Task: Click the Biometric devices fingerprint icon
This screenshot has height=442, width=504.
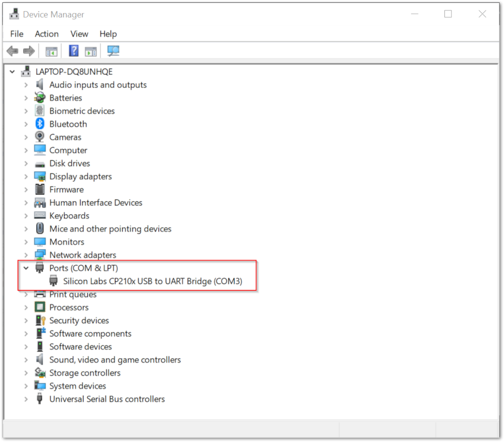Action: 40,110
